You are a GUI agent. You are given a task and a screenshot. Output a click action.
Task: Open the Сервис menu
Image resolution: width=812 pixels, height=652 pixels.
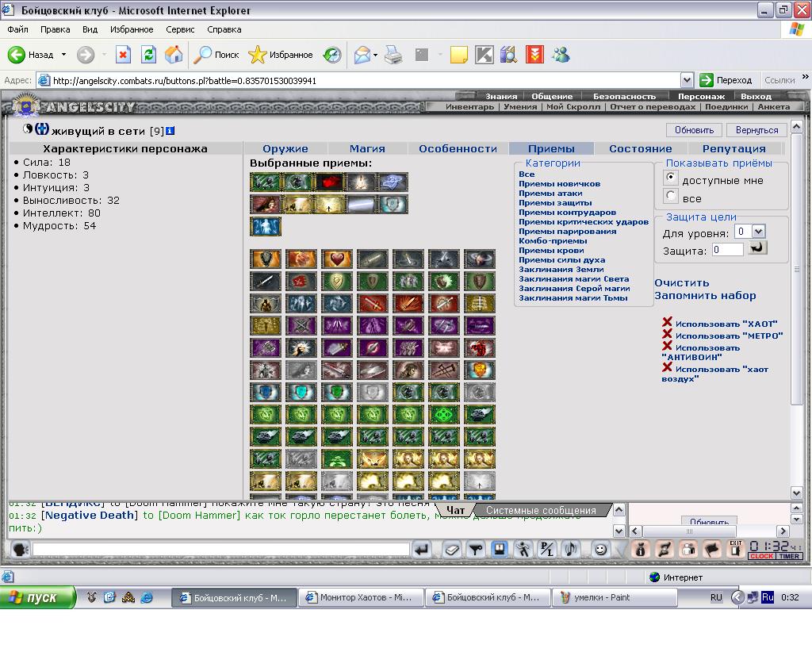tap(180, 29)
